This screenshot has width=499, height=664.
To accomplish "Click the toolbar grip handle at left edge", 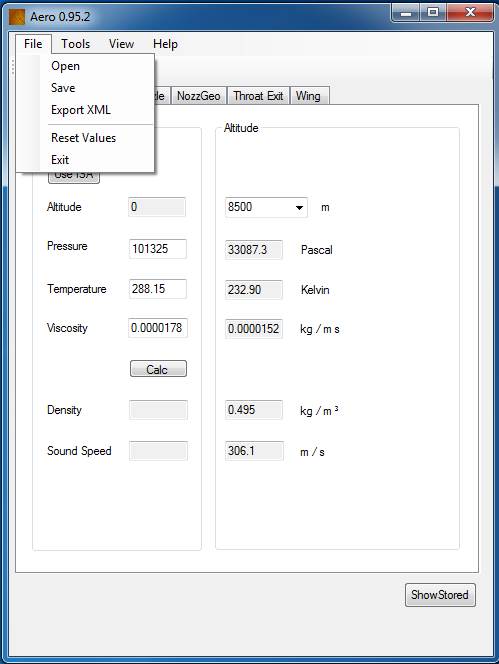I will (13, 67).
